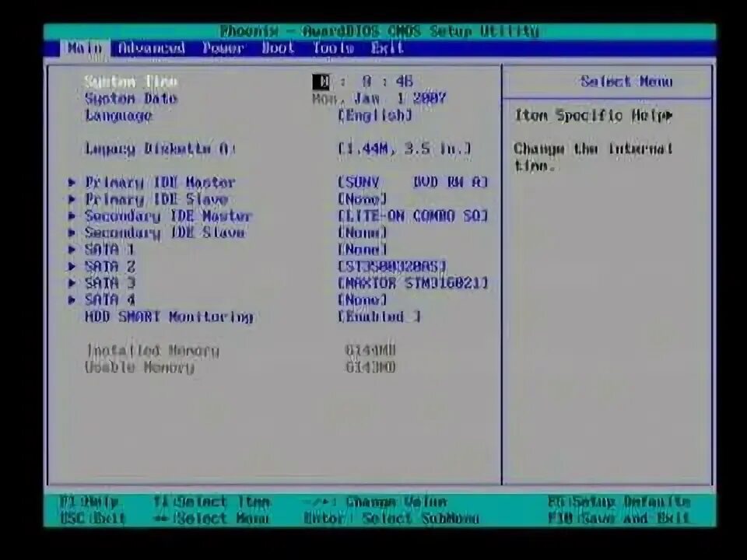Click the SATA 2 drive value [ST3500320AS]
747x560 pixels.
[392, 266]
